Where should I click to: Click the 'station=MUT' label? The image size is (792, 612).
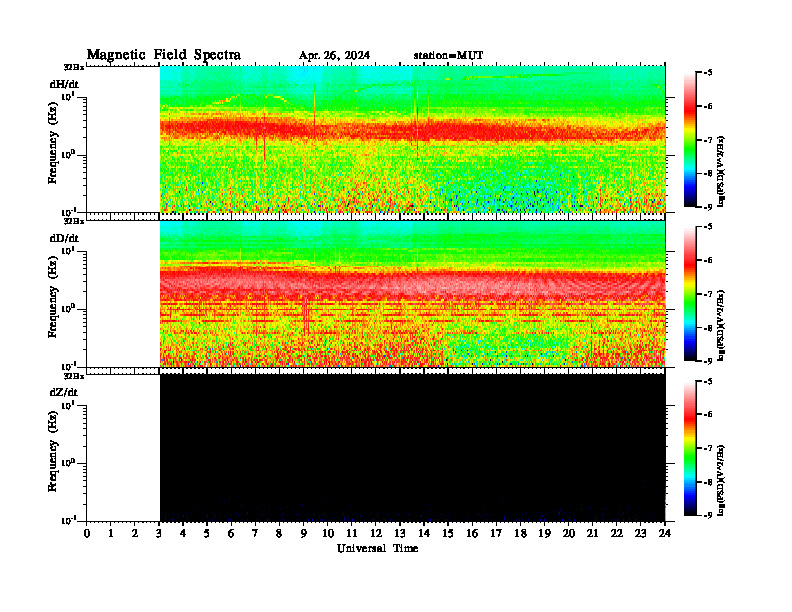click(x=448, y=56)
